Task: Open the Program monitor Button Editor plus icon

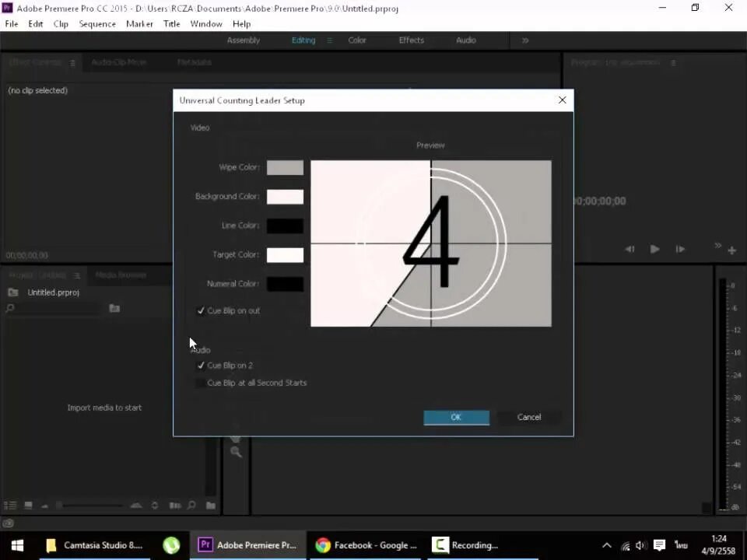Action: tap(731, 250)
